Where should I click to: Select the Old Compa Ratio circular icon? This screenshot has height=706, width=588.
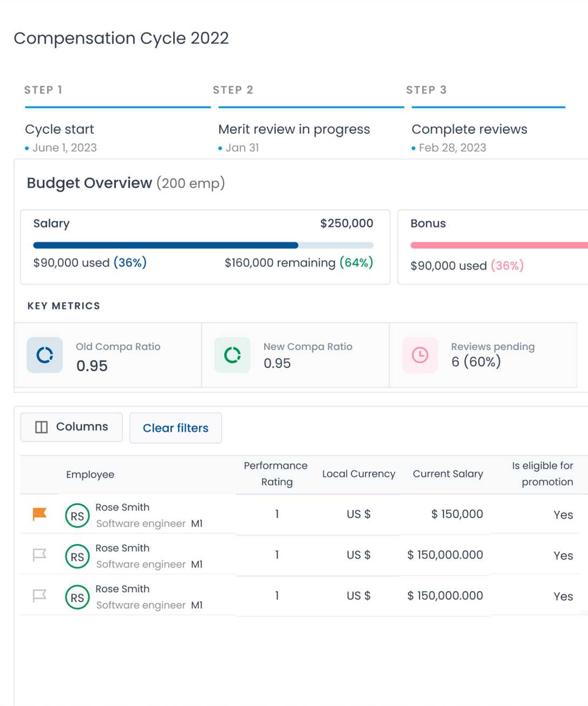click(x=45, y=355)
